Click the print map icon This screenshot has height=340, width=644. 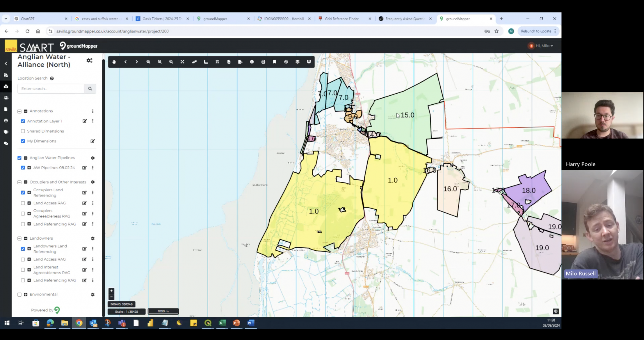point(263,62)
